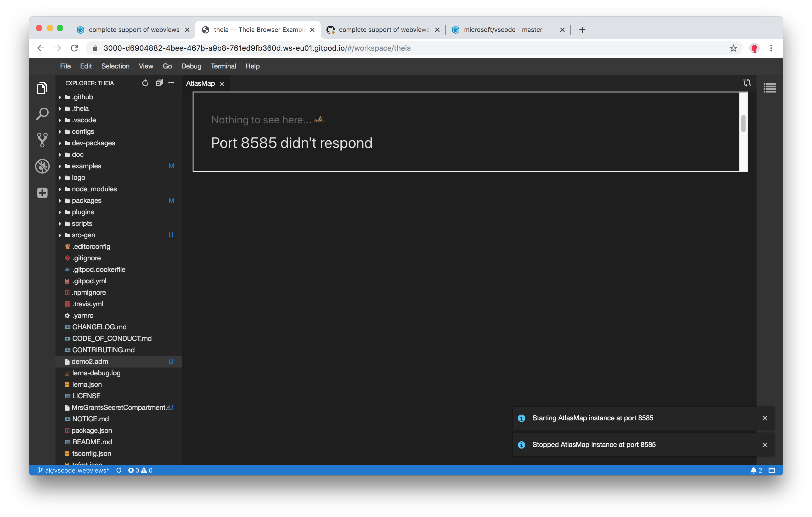Refresh the Explorer file tree
Viewport: 812px width, 517px height.
pos(145,83)
